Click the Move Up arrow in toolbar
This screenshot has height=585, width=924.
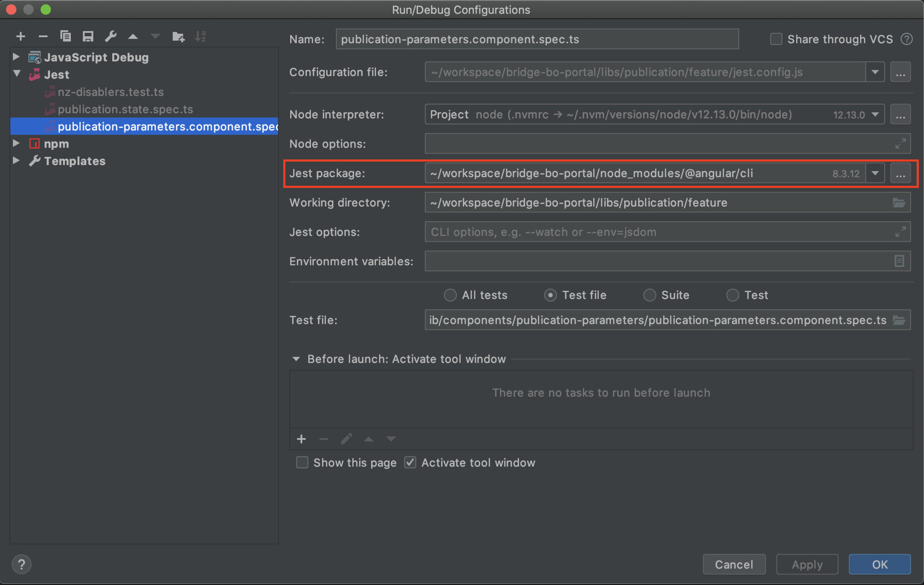tap(133, 37)
